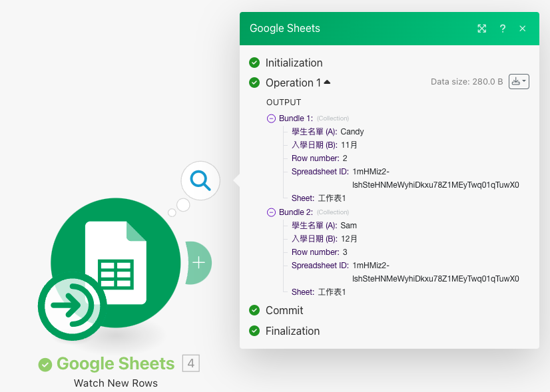
Task: Select the Commit step
Action: tap(284, 310)
